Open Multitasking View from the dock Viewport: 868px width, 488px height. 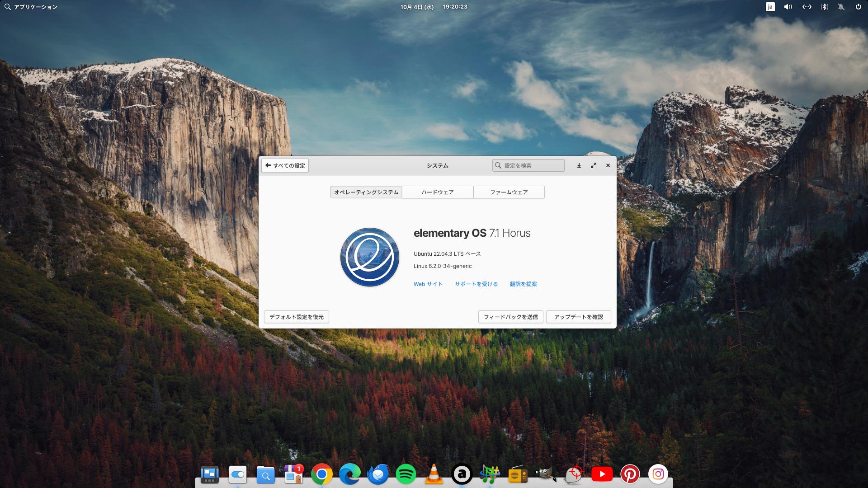click(210, 474)
